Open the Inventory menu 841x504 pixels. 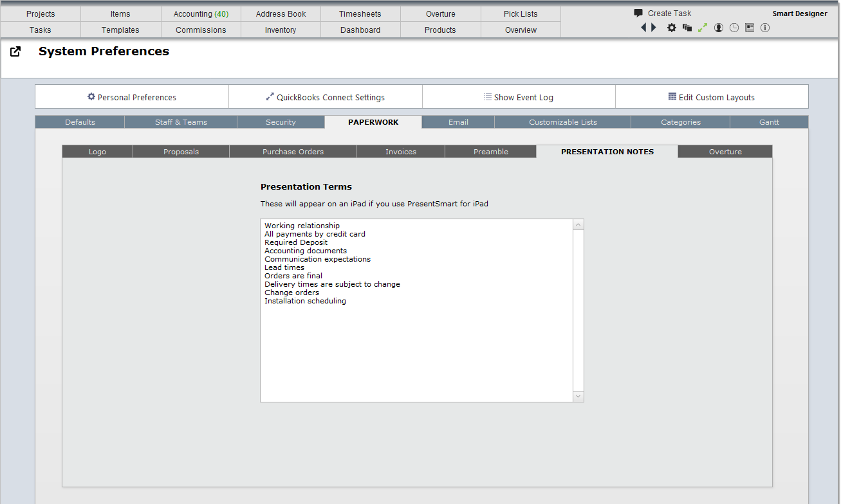pyautogui.click(x=281, y=30)
